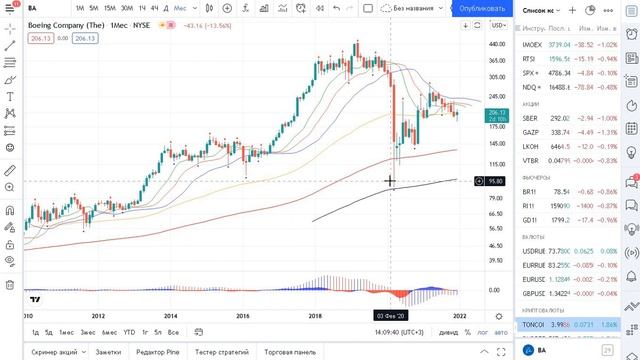
Task: Toggle the авто auto scale
Action: [x=501, y=332]
